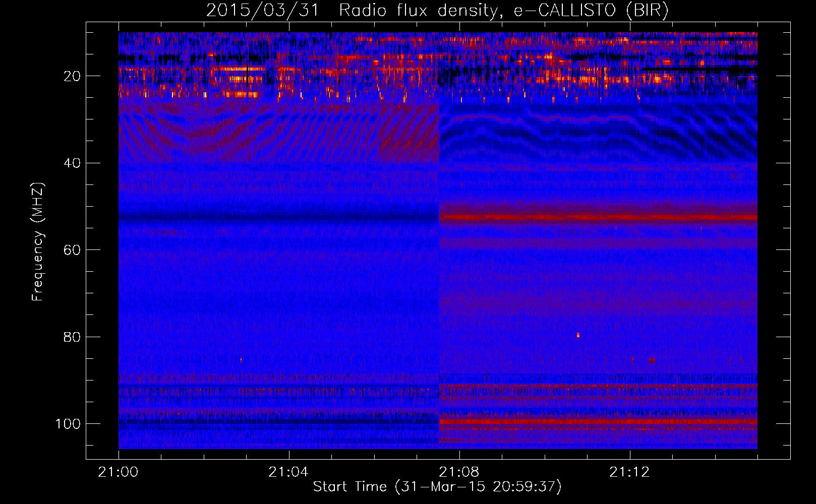
Task: Click the 'Frequency (MHZ)' axis label
Action: 38,242
